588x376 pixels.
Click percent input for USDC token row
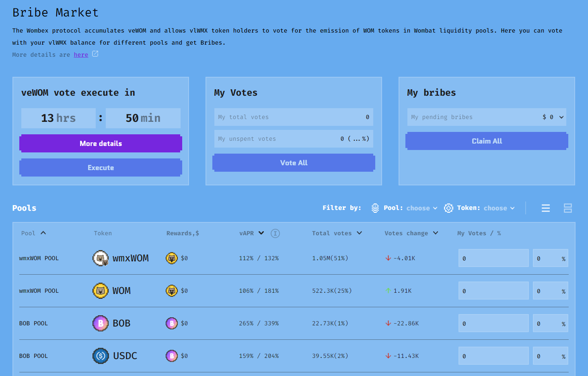coord(551,356)
